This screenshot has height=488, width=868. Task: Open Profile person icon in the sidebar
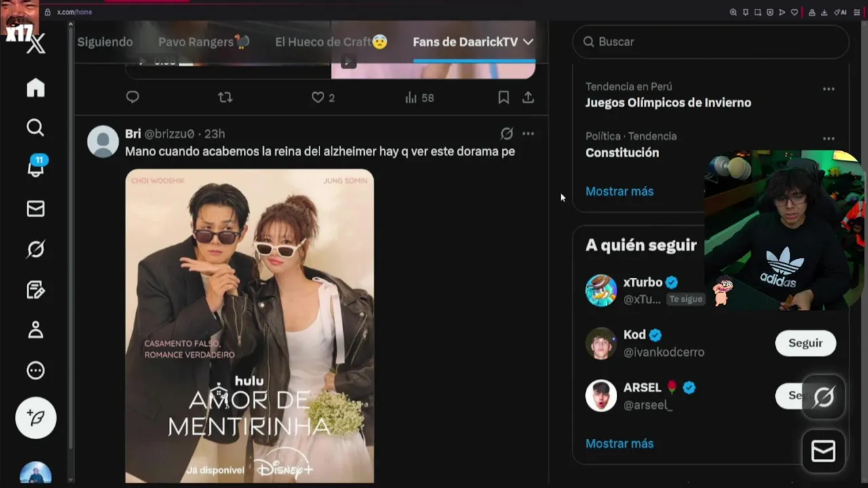coord(35,330)
